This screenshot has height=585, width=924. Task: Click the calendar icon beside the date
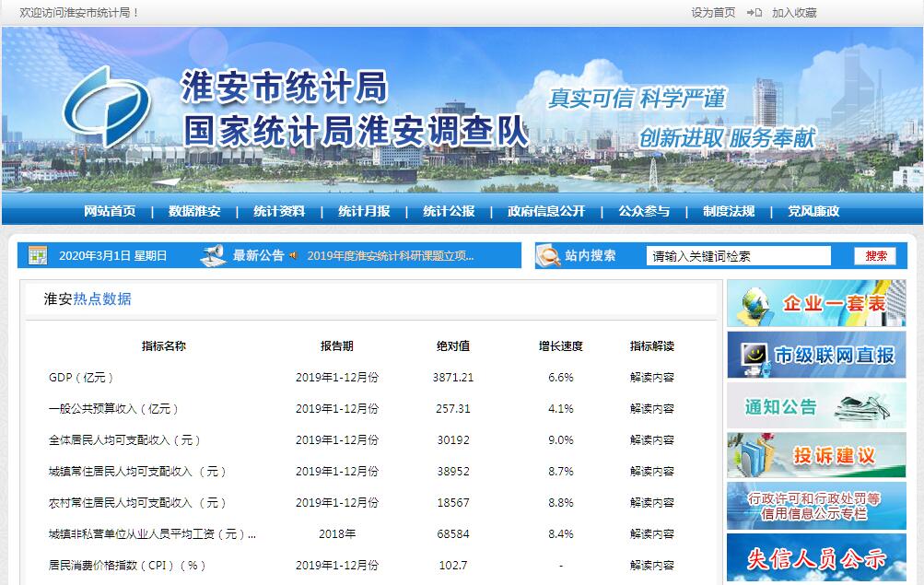pyautogui.click(x=38, y=255)
